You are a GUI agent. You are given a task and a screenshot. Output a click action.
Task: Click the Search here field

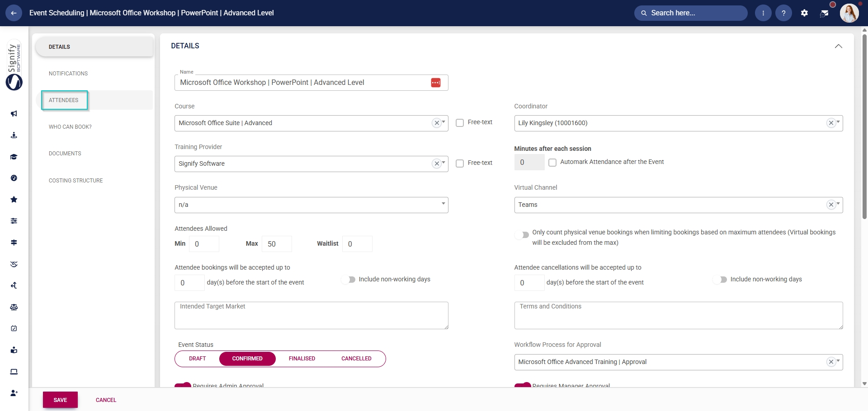691,13
